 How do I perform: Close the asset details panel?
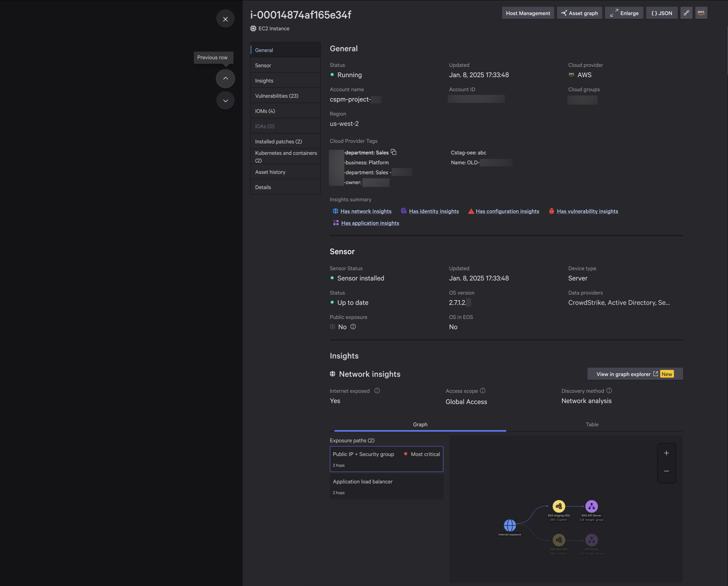(225, 19)
